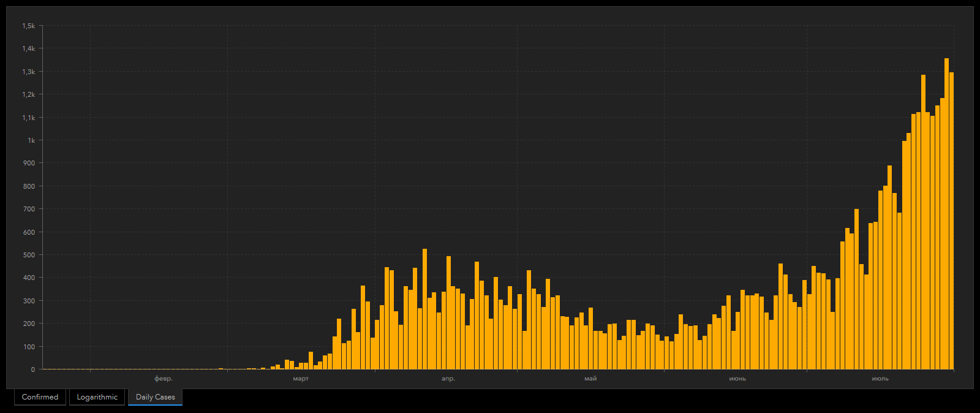Click the 1,5k label on y-axis

click(29, 26)
